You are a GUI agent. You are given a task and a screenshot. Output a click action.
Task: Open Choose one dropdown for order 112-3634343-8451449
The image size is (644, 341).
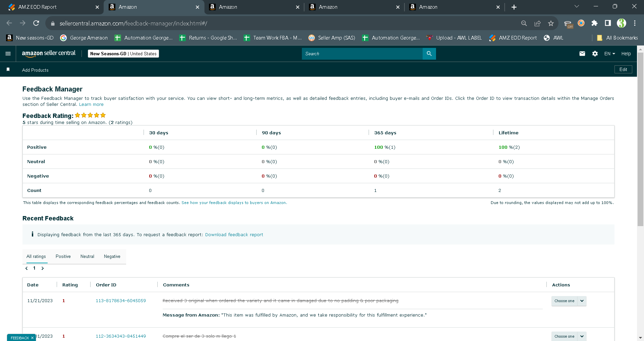click(x=569, y=336)
